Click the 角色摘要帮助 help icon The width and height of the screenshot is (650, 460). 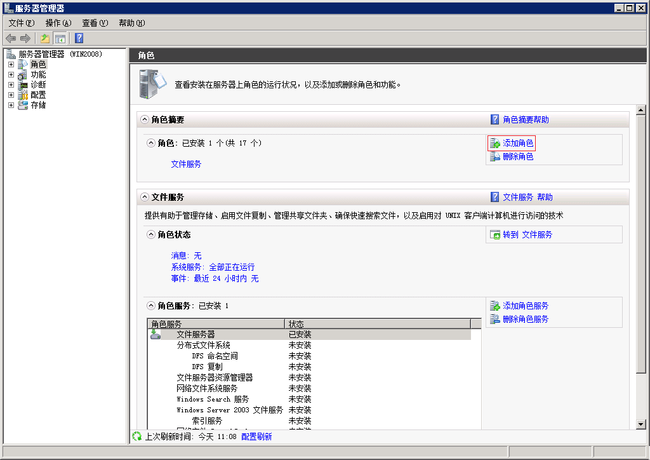click(495, 120)
